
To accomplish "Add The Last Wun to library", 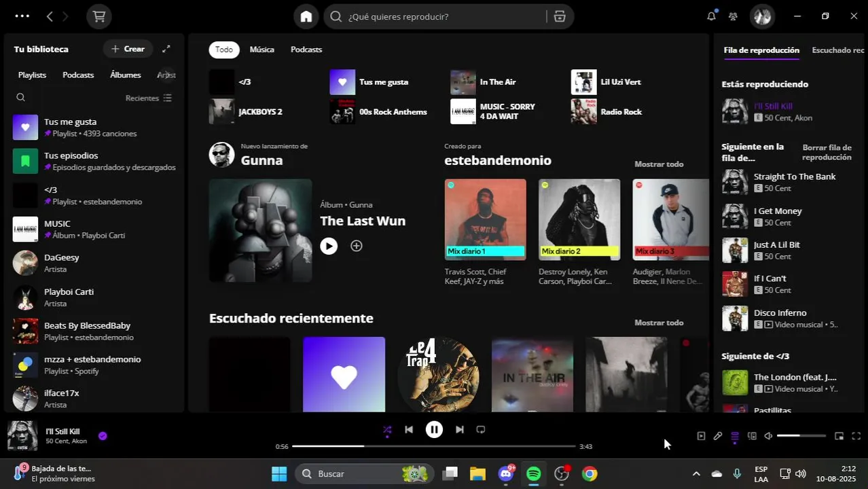I will tap(357, 246).
